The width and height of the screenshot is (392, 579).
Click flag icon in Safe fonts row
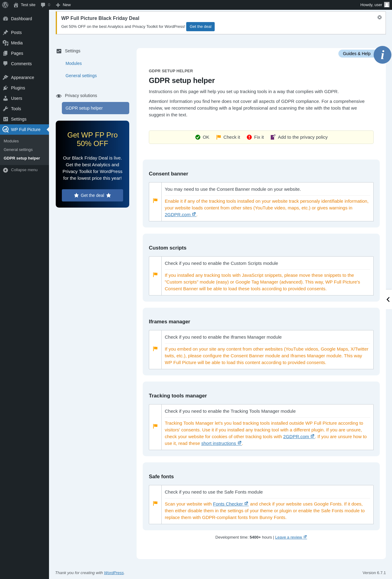pyautogui.click(x=155, y=503)
